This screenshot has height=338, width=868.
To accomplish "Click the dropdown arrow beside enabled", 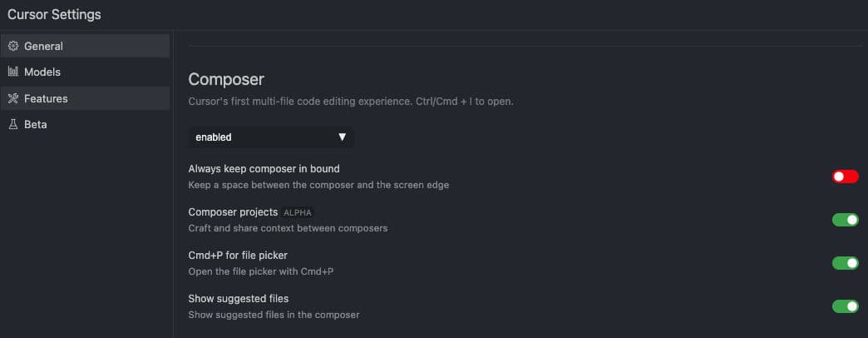I will click(342, 137).
